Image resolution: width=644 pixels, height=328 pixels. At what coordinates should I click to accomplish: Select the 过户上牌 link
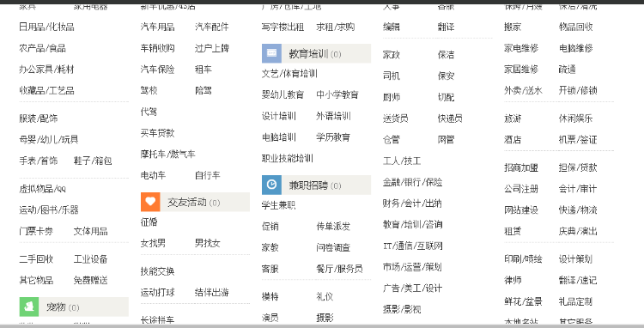[212, 48]
